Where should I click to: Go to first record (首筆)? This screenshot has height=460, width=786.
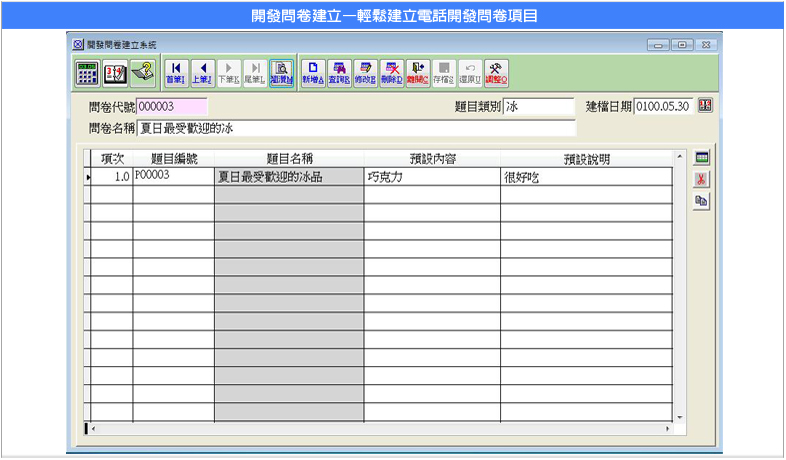coord(176,73)
